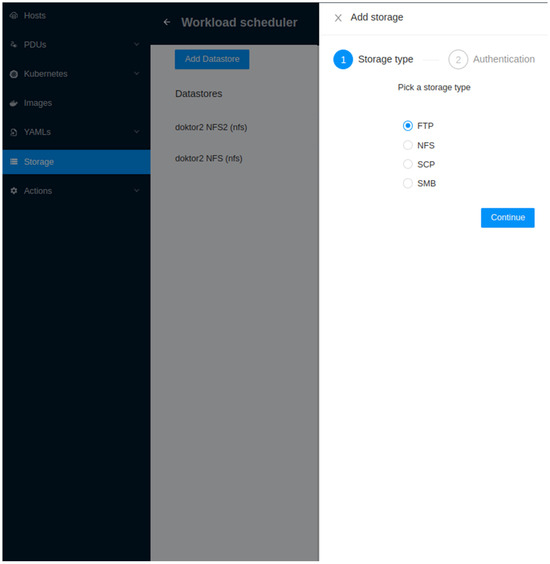
Task: Click the YAMLs file icon
Action: [14, 132]
